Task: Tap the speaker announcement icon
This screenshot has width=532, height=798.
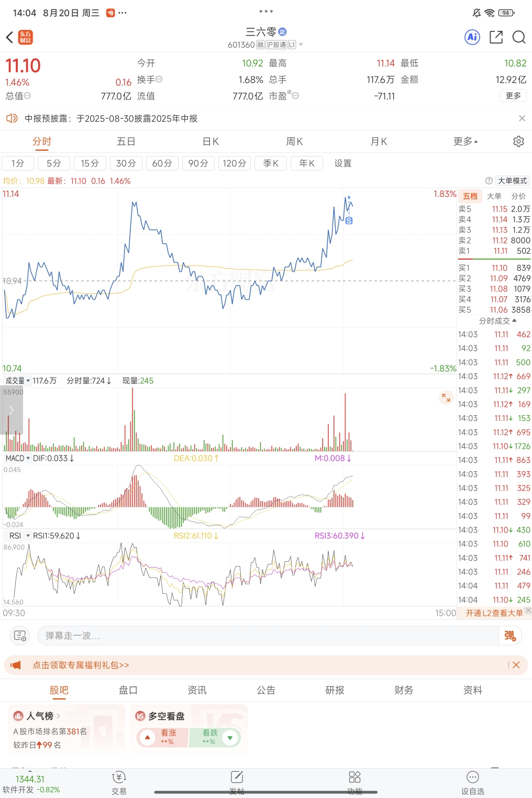Action: pos(12,118)
